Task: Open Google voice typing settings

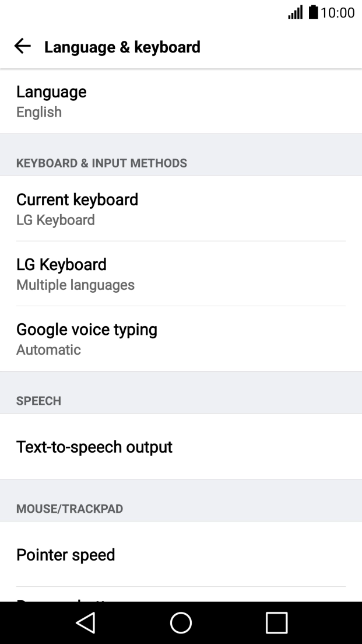Action: pyautogui.click(x=87, y=330)
